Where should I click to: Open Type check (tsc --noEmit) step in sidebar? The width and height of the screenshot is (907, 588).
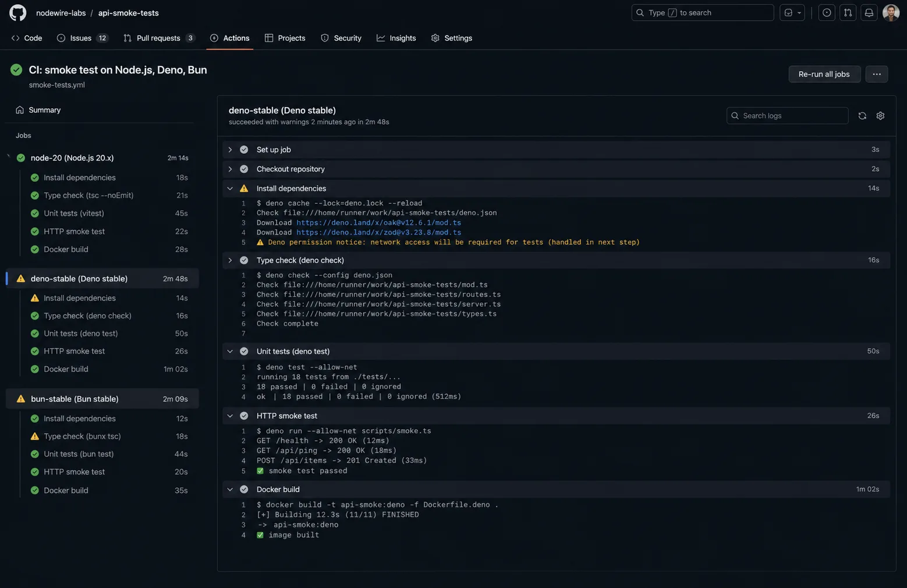[x=109, y=196]
